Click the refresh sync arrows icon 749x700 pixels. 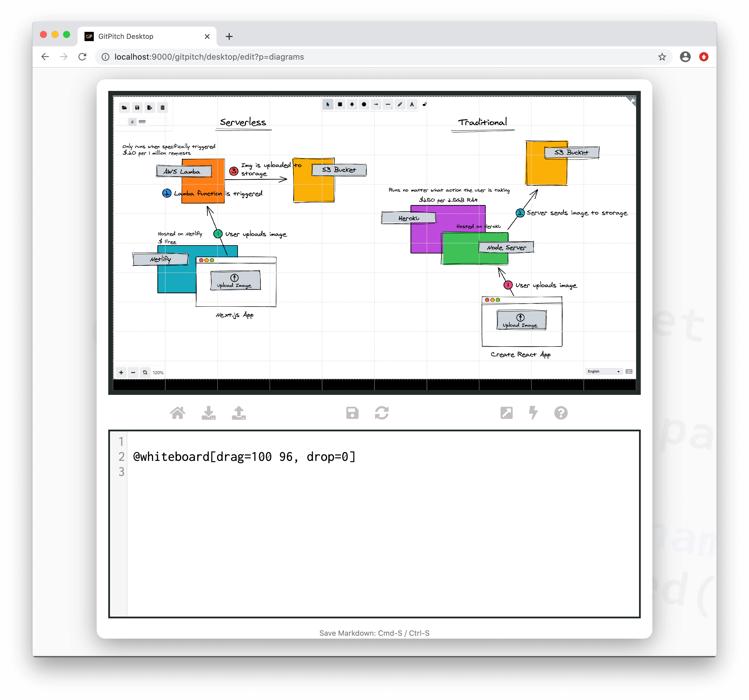(382, 413)
